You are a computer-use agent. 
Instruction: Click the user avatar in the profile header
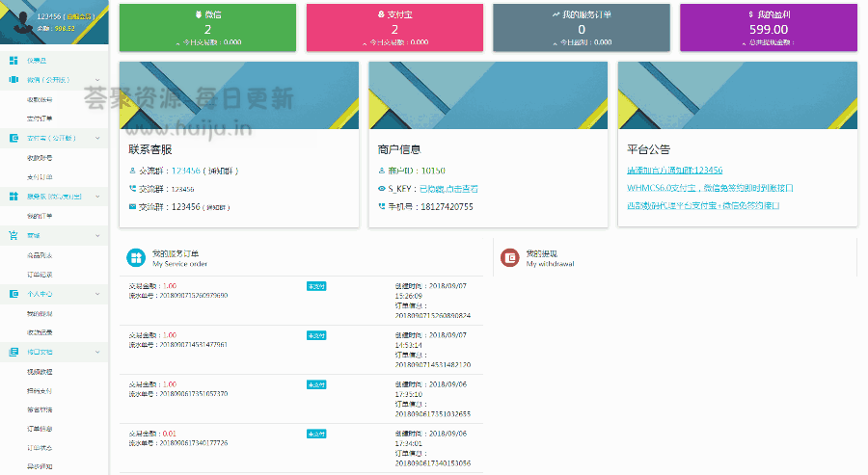click(22, 22)
